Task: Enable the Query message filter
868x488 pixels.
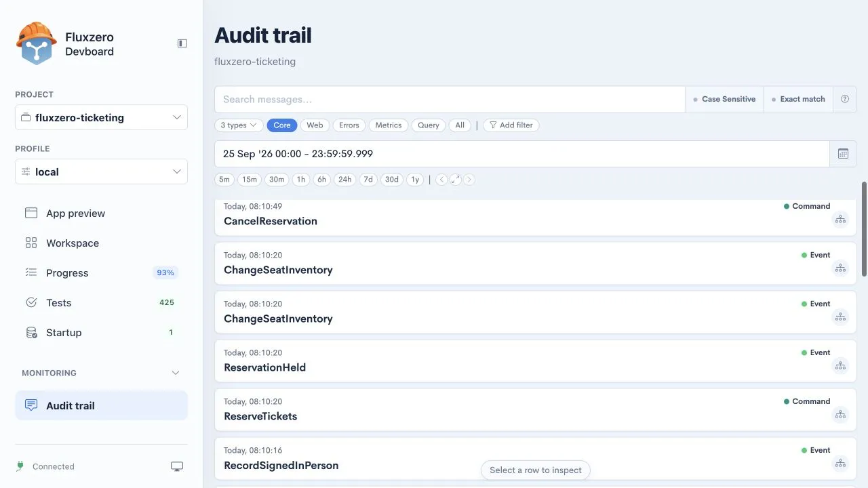Action: [x=429, y=125]
